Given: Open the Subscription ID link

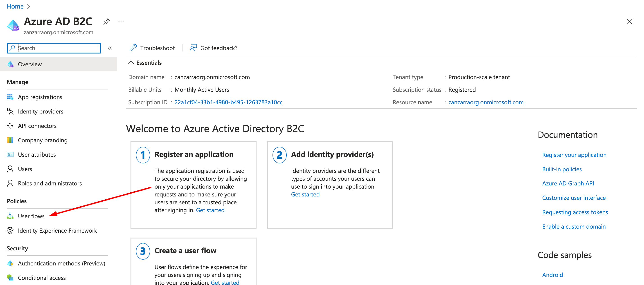Looking at the screenshot, I should point(228,102).
